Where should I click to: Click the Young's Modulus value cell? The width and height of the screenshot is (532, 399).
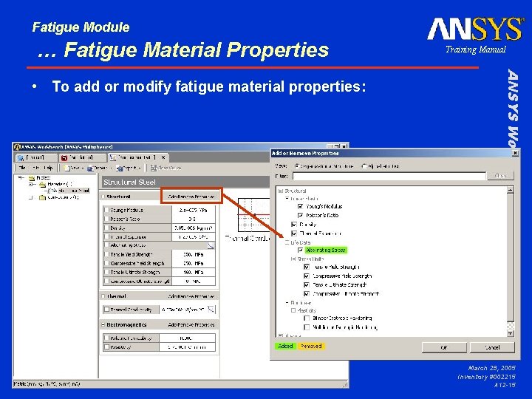[x=194, y=210]
